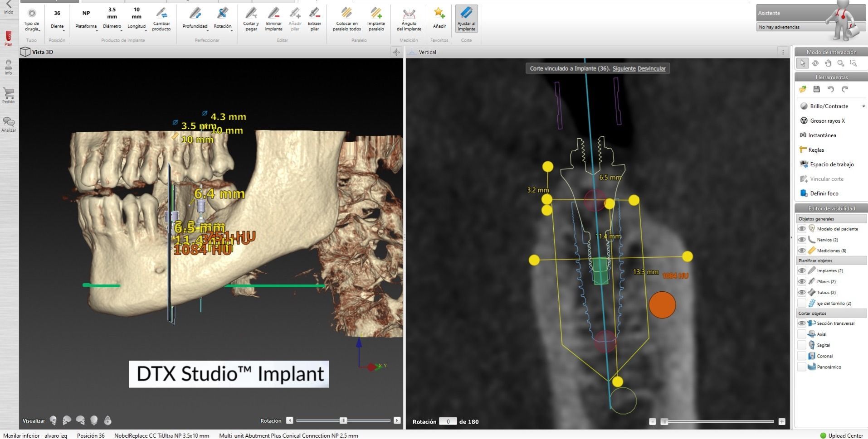The image size is (868, 439).
Task: Toggle visibility of Modelo del paciente
Action: coord(802,229)
